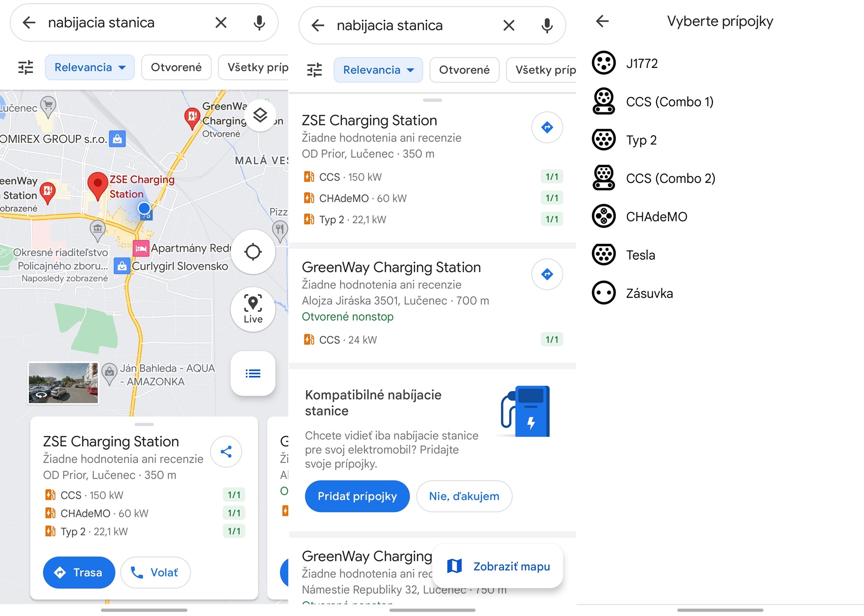Tap search field text in left screen

101,22
